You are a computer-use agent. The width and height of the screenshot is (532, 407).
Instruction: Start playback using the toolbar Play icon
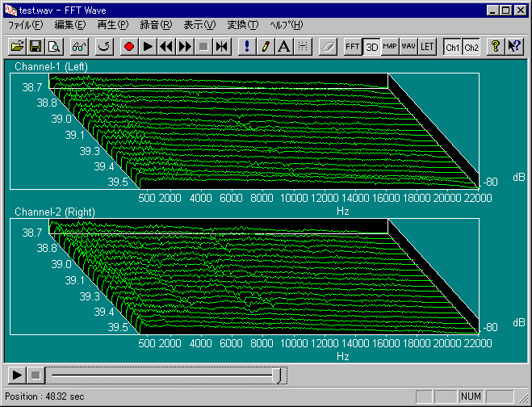pyautogui.click(x=148, y=47)
